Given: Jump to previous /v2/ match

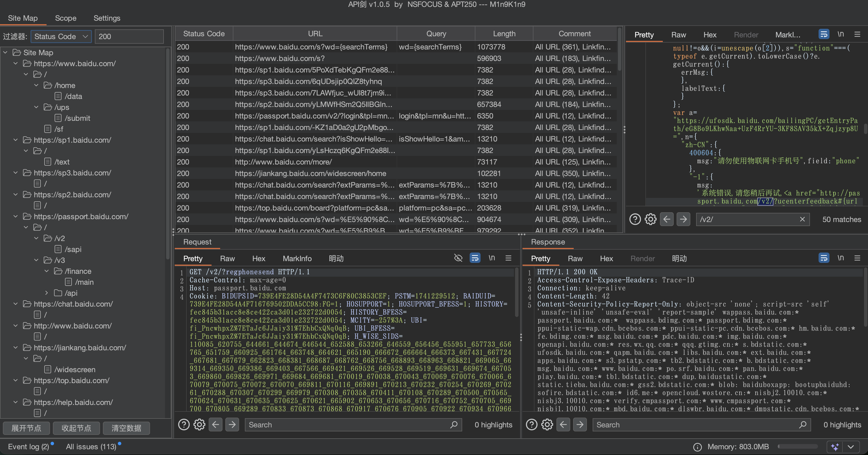Looking at the screenshot, I should click(667, 219).
